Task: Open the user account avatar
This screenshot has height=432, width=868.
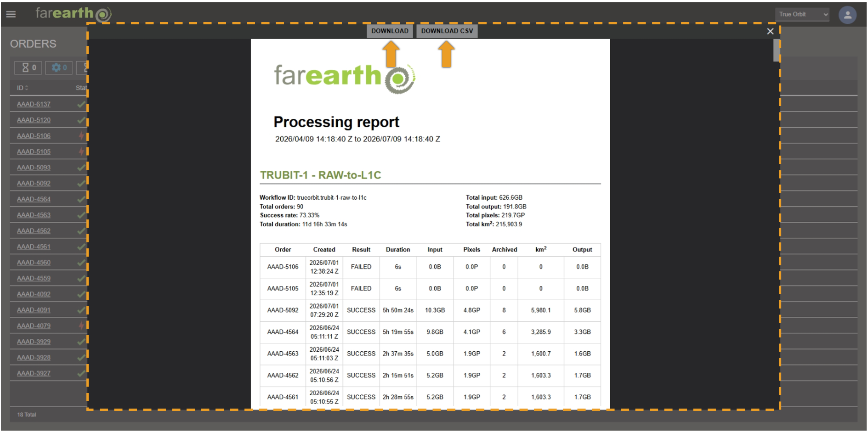Action: (847, 15)
